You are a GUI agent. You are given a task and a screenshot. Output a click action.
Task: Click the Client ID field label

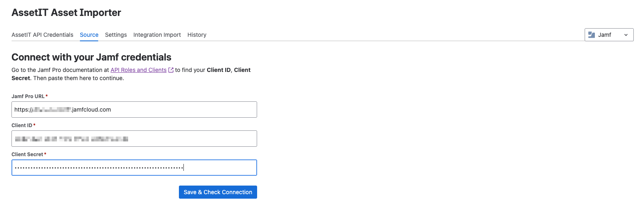(22, 125)
